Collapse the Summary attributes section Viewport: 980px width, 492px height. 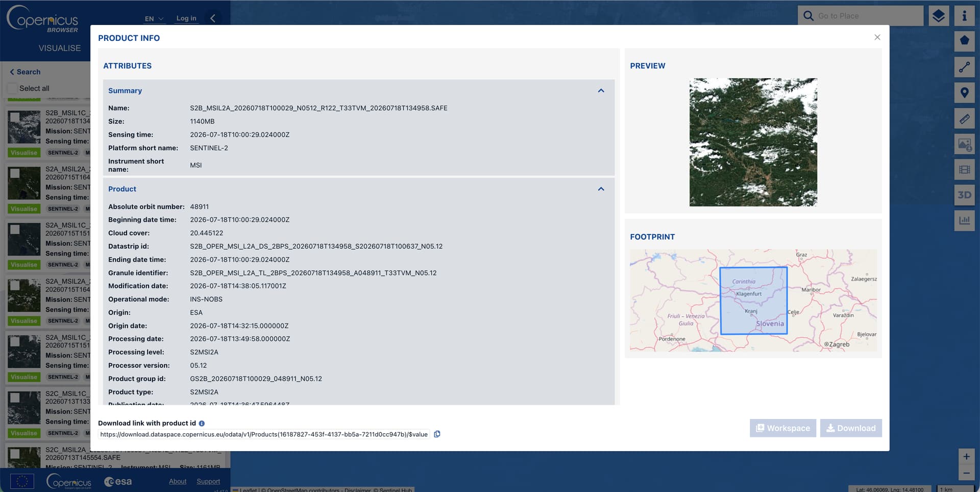click(x=601, y=90)
